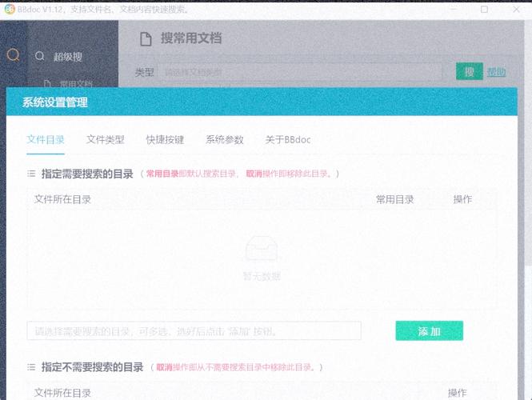The image size is (532, 400).
Task: Open the 关于BBdoc tab
Action: coord(288,139)
